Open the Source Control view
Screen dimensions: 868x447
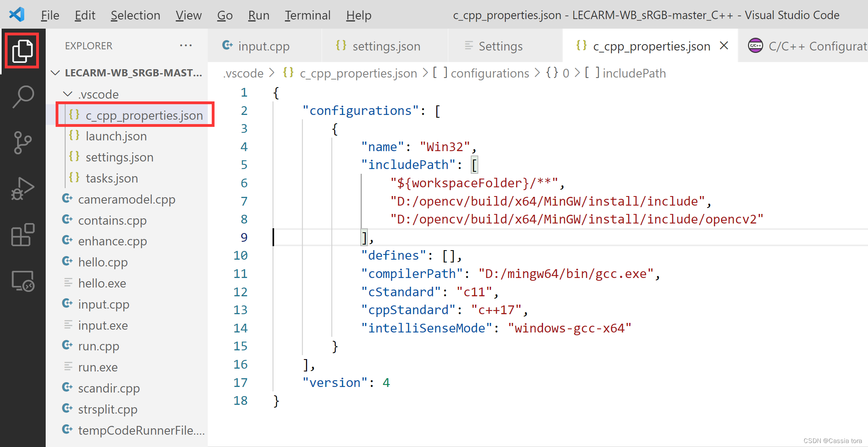[22, 142]
